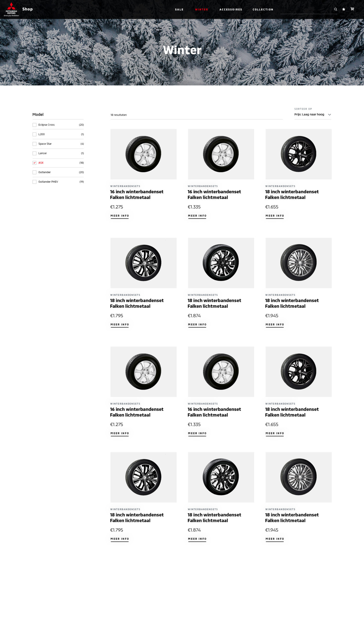
Task: Open the SALE menu item
Action: [179, 9]
